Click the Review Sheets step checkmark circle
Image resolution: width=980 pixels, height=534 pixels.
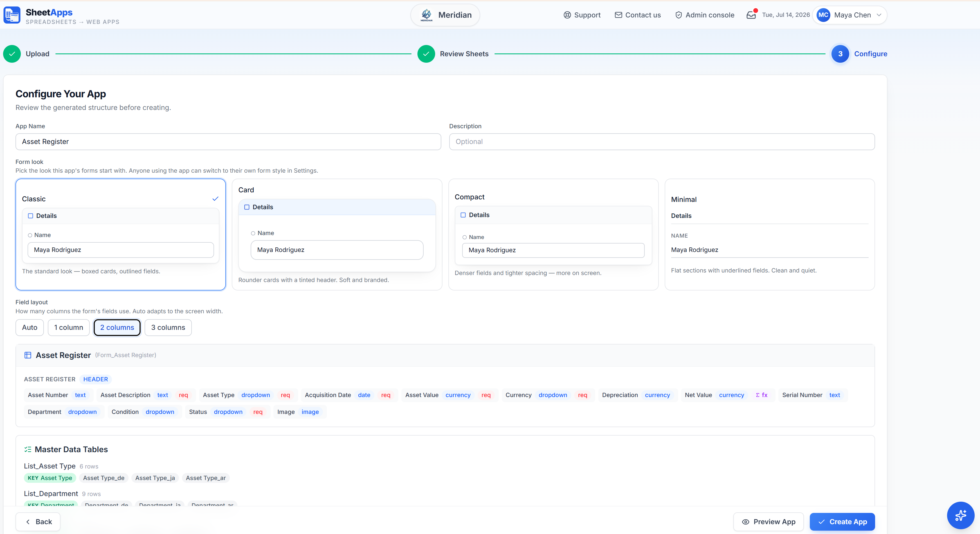coord(426,54)
